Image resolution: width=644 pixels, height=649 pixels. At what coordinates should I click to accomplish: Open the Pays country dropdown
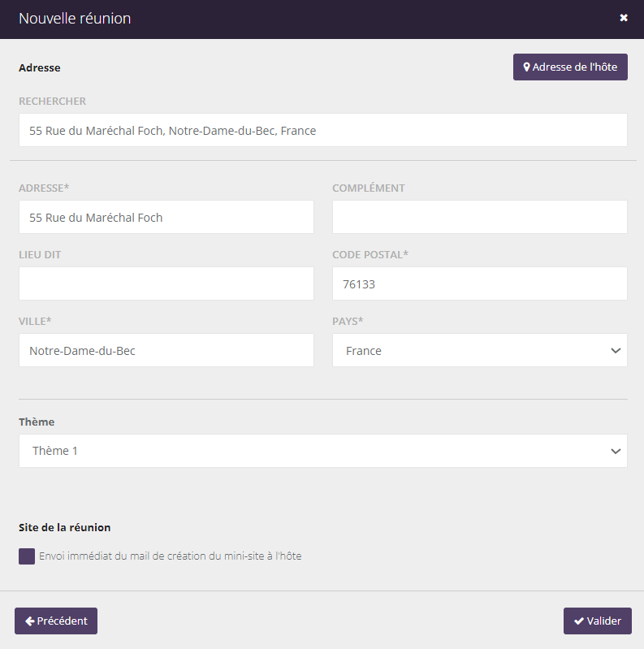(x=479, y=351)
